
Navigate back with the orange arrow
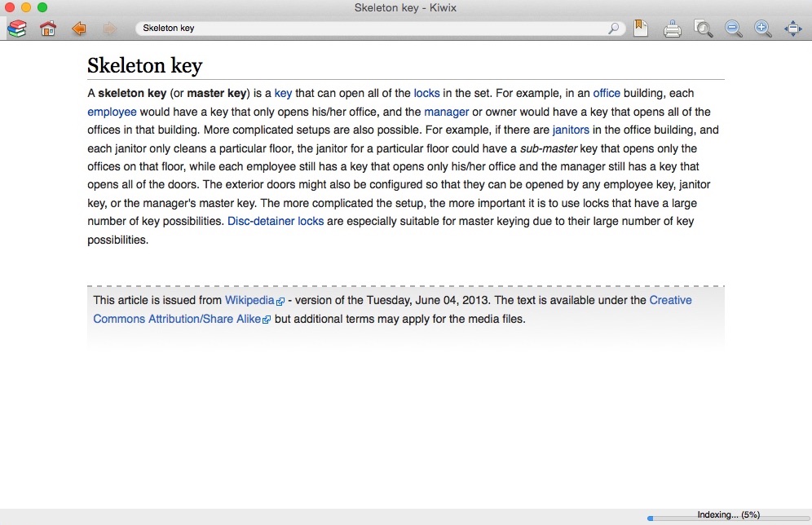pyautogui.click(x=79, y=29)
